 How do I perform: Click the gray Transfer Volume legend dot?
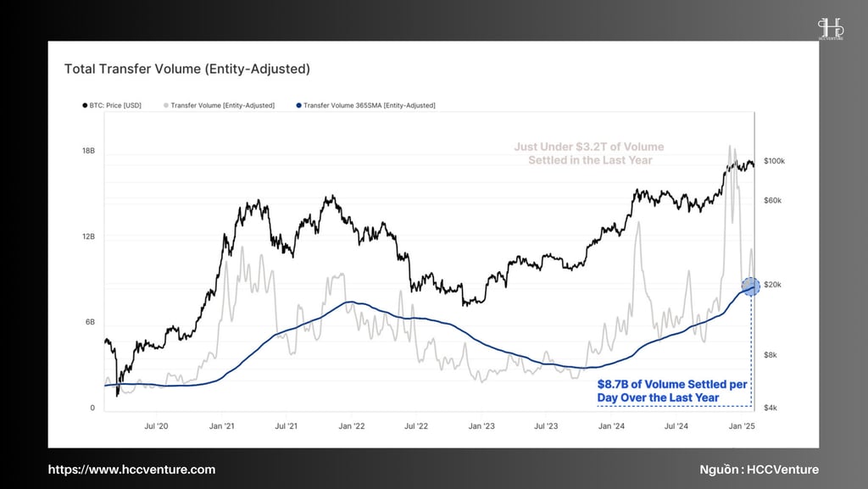166,105
